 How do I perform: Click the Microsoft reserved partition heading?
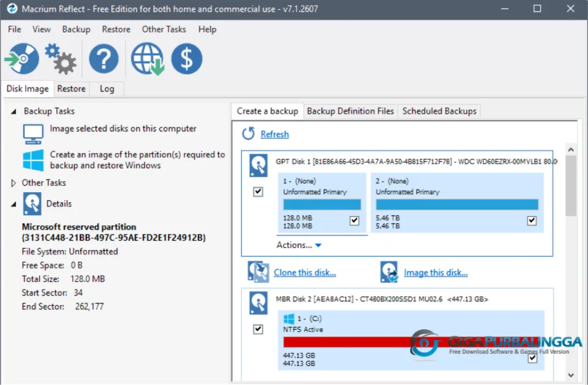pyautogui.click(x=79, y=227)
